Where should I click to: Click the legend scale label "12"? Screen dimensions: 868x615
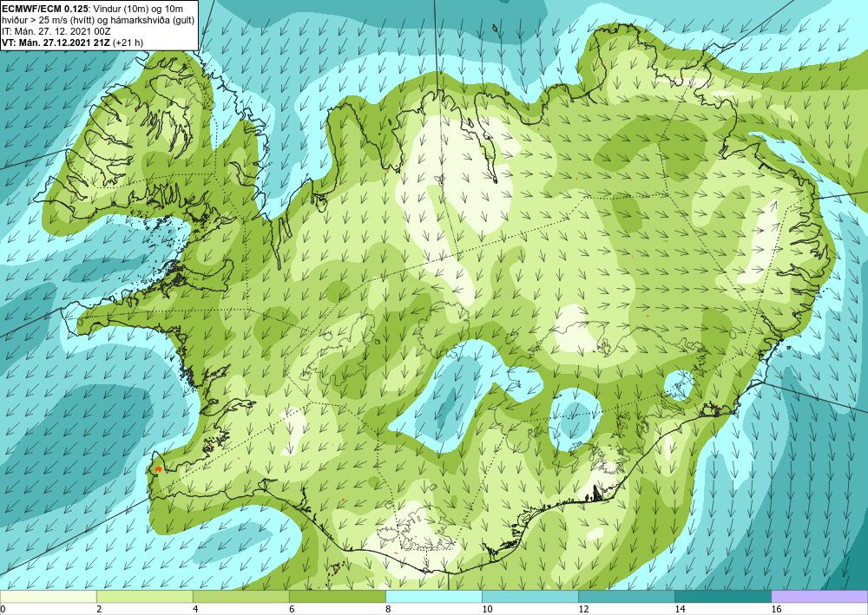pyautogui.click(x=582, y=610)
